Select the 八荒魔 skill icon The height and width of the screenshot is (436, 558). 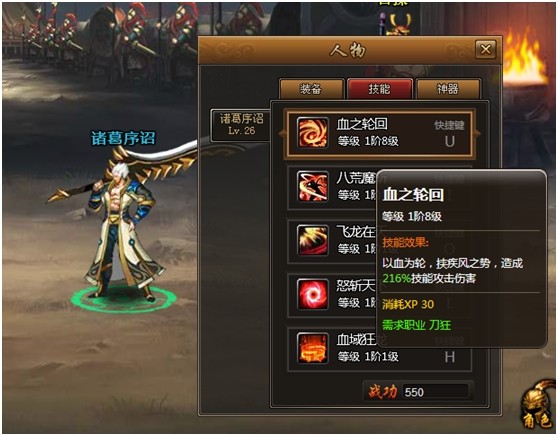pos(312,186)
